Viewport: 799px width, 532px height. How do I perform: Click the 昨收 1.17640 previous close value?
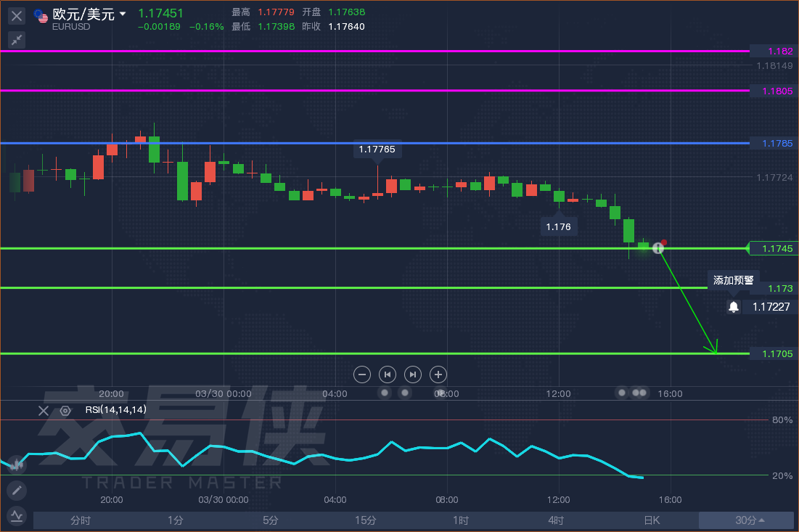pos(334,27)
